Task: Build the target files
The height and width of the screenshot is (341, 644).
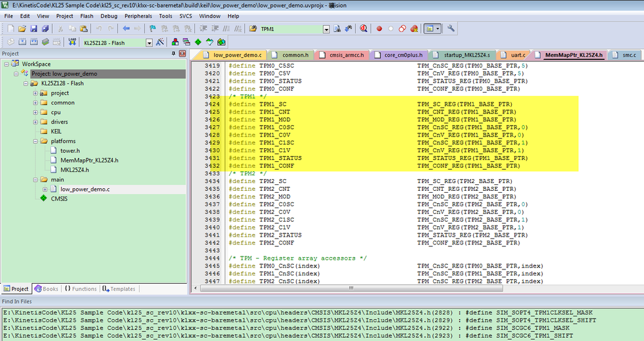Action: tap(22, 42)
